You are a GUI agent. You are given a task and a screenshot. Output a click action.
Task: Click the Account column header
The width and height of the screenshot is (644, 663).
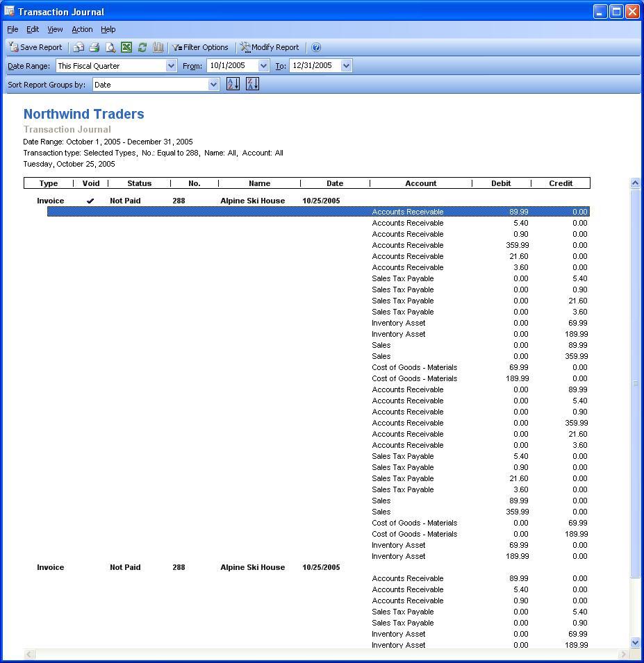tap(420, 183)
